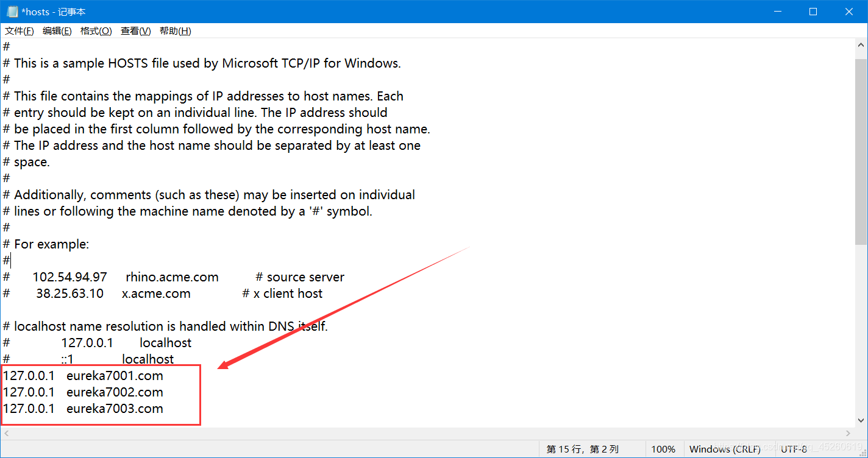The image size is (868, 458).
Task: Click the '# This file contains the mappings' line
Action: [x=203, y=96]
